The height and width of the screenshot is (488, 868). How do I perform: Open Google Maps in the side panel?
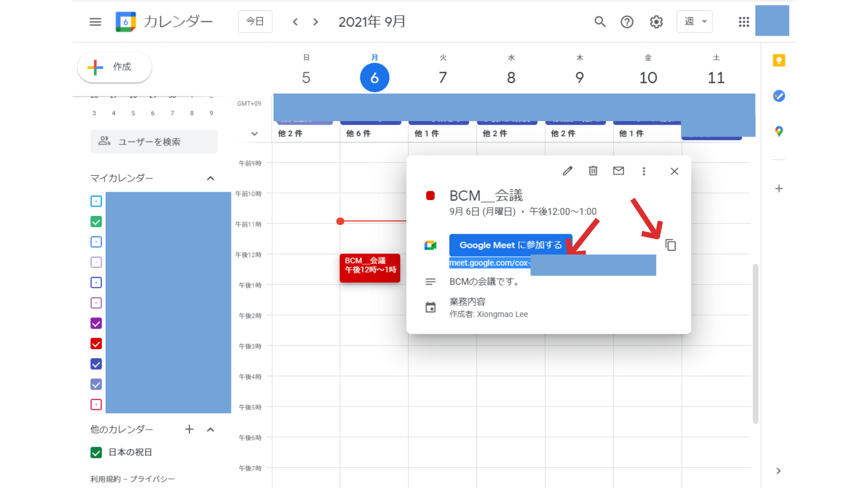(x=778, y=131)
